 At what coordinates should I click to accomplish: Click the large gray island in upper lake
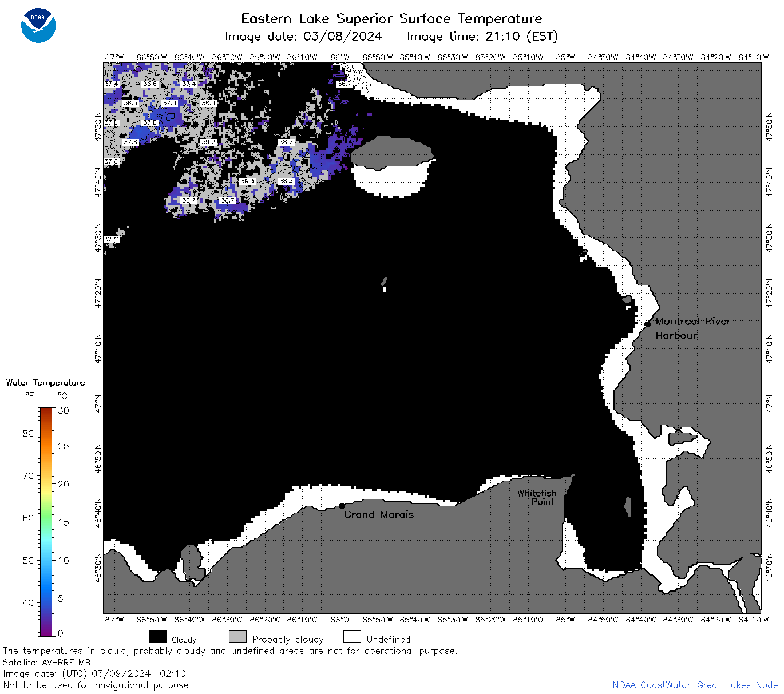coord(391,152)
